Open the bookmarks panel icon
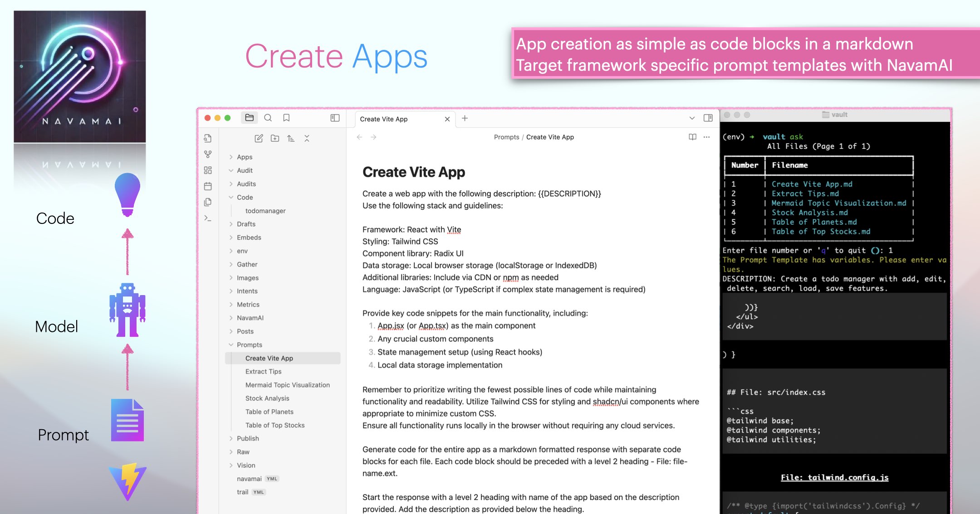980x514 pixels. pos(286,118)
